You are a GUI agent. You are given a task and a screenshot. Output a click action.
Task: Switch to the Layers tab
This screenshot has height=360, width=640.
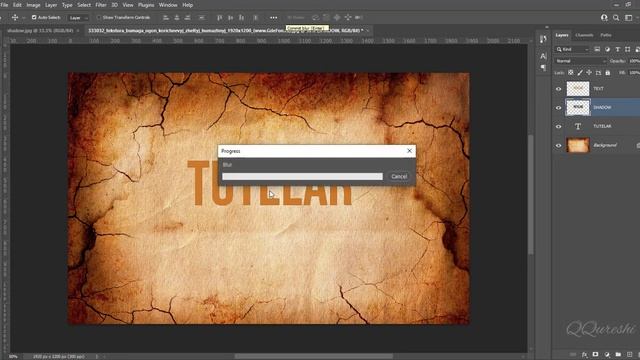(x=562, y=35)
